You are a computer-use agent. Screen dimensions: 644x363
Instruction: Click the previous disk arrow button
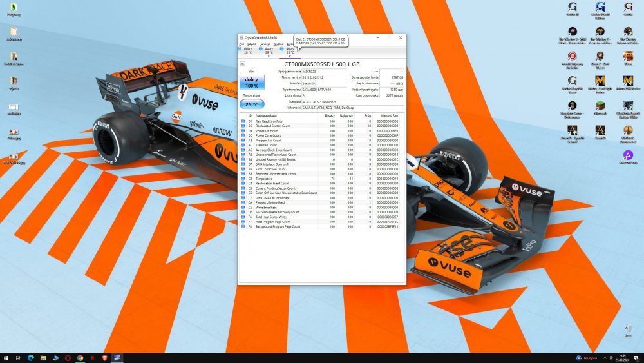243,64
